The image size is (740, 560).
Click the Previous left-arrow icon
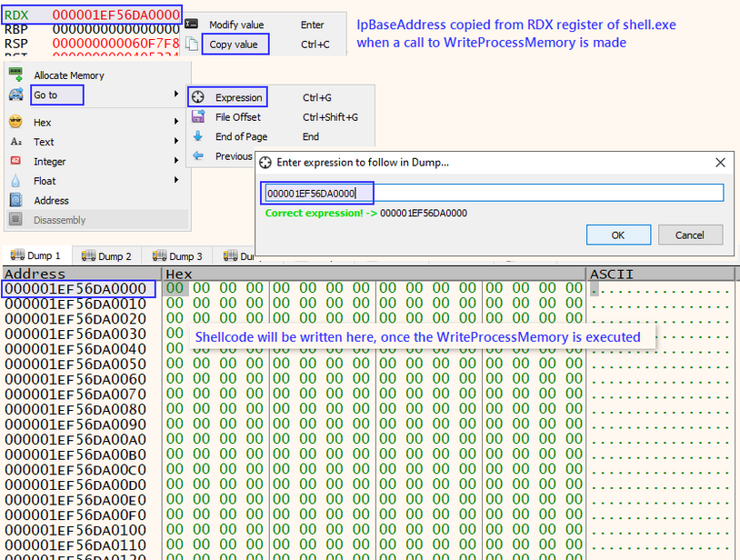pos(198,155)
